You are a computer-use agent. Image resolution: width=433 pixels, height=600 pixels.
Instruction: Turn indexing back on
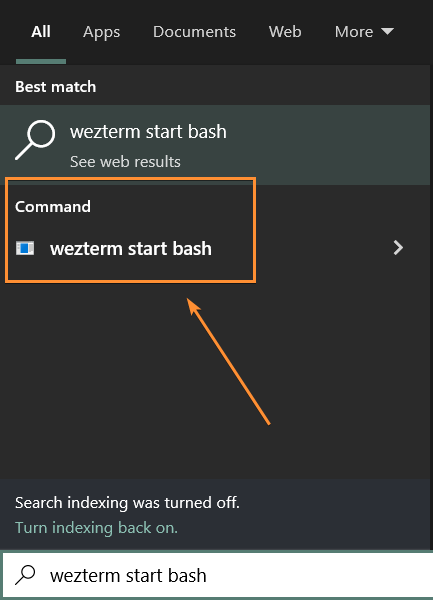tap(96, 528)
